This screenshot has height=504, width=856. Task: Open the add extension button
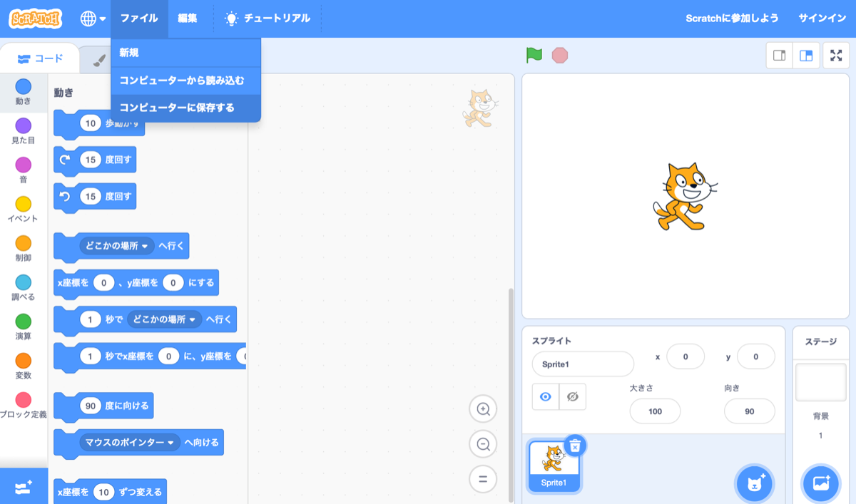24,487
